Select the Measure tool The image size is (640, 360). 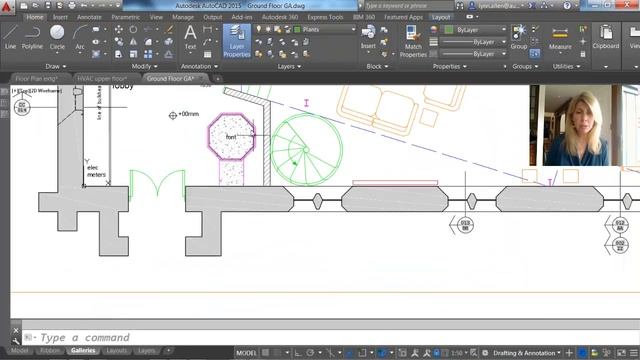560,38
